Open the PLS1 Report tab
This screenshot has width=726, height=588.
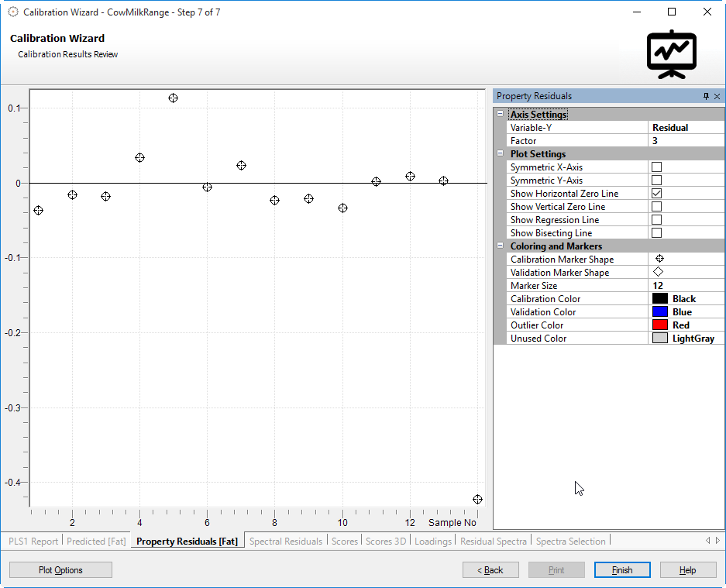[x=33, y=541]
